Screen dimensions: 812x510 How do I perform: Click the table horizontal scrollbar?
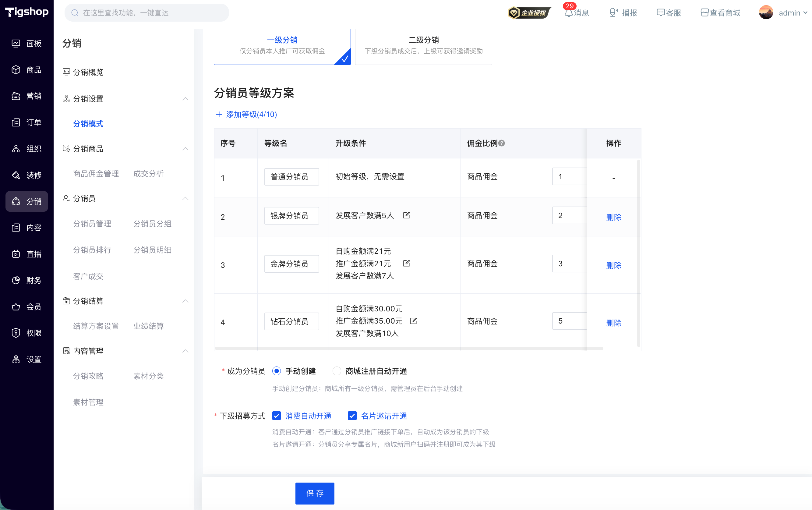pyautogui.click(x=409, y=348)
